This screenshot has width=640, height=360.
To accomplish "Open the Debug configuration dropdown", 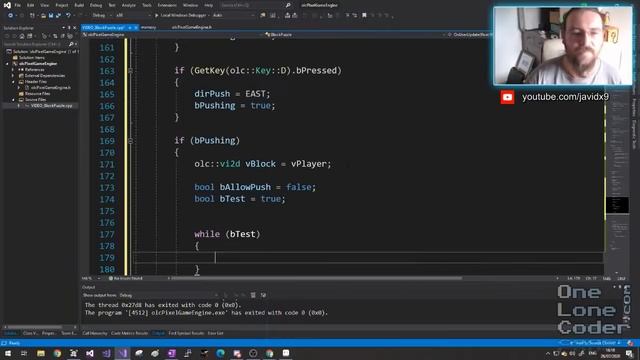I will [101, 16].
